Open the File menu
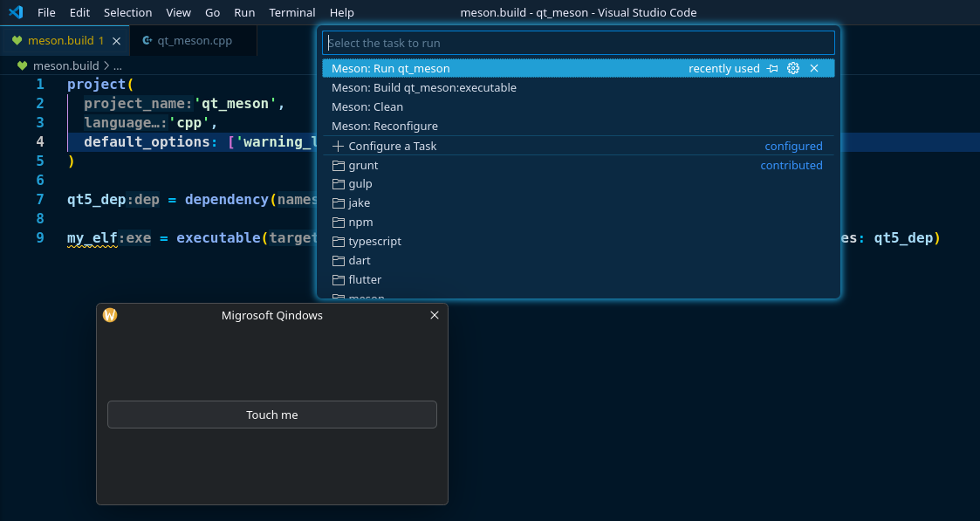 coord(46,12)
